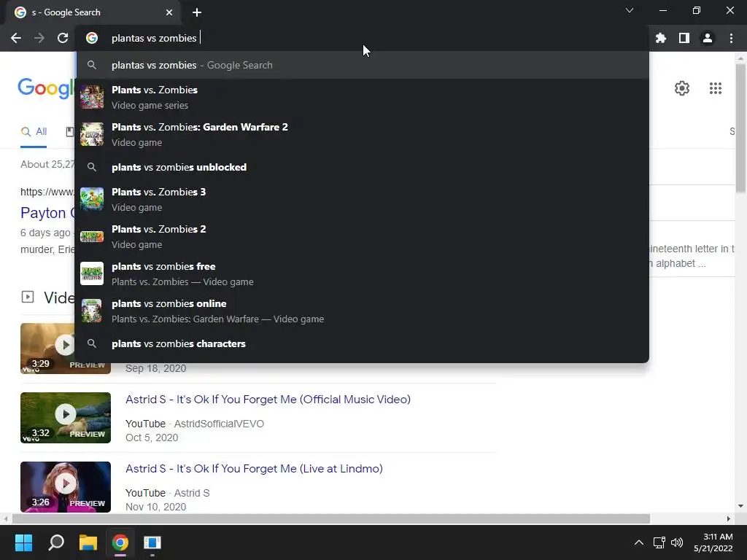Image resolution: width=747 pixels, height=560 pixels.
Task: Click the forward navigation arrow
Action: [39, 38]
